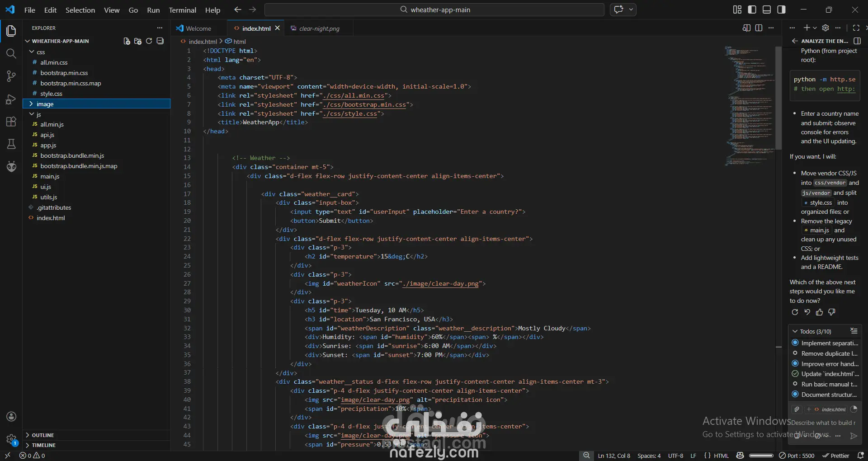The height and width of the screenshot is (461, 868).
Task: Toggle the bottom panel visibility
Action: pos(767,9)
